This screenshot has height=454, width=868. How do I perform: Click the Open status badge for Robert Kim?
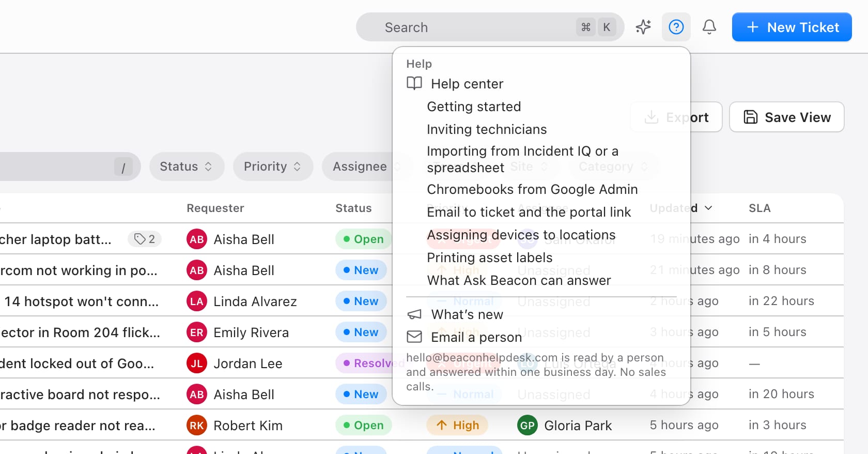[x=364, y=425]
